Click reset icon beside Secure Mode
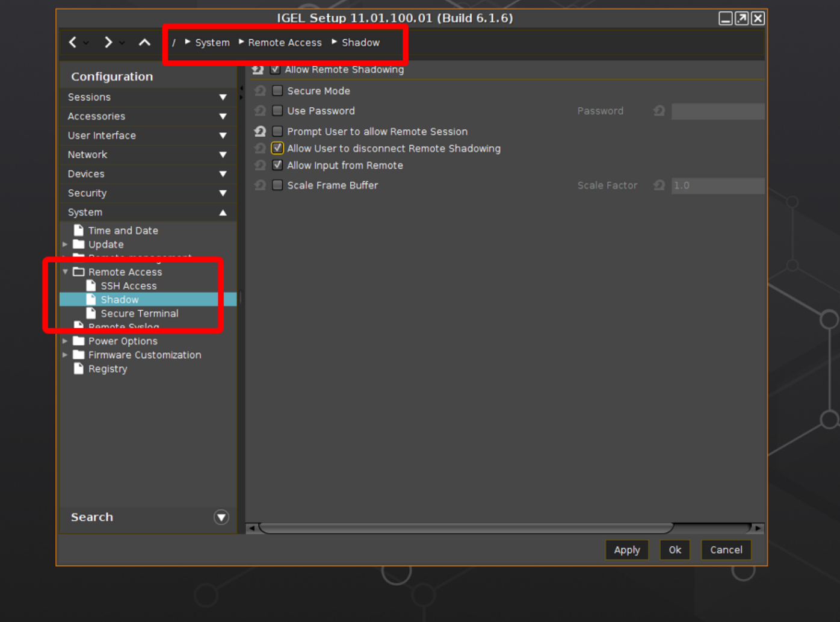Image resolution: width=840 pixels, height=622 pixels. [260, 91]
